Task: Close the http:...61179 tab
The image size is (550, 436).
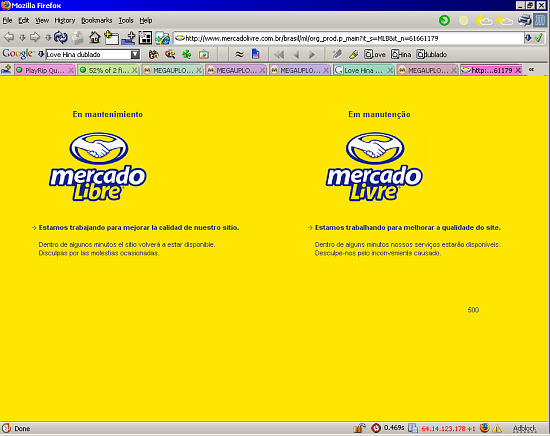Action: coord(518,70)
